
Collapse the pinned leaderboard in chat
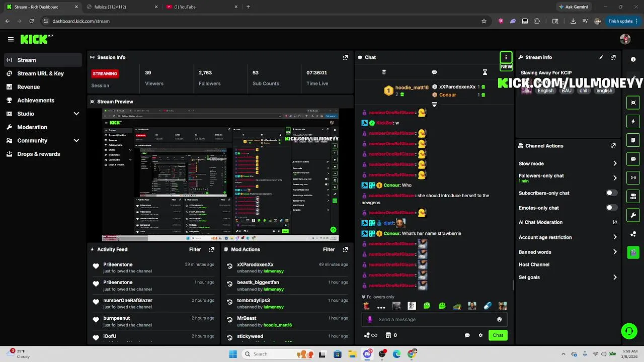click(x=434, y=105)
